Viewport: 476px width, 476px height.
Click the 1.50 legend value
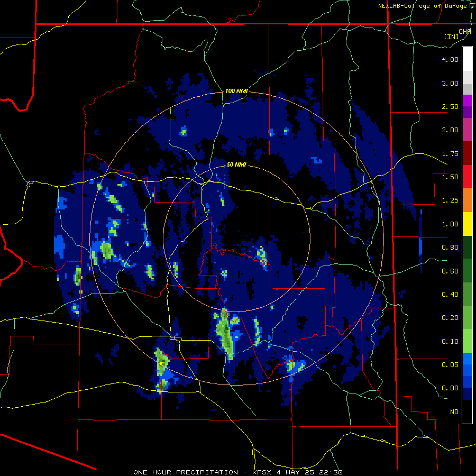point(450,177)
